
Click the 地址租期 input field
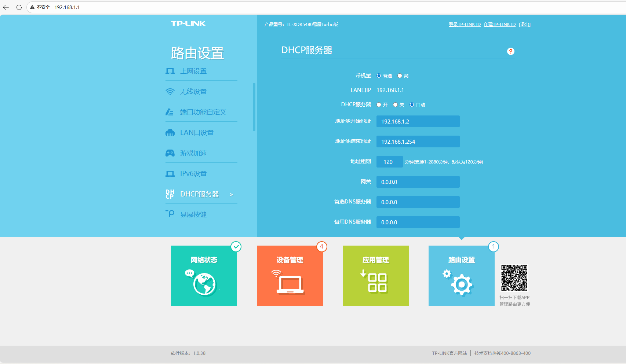389,162
